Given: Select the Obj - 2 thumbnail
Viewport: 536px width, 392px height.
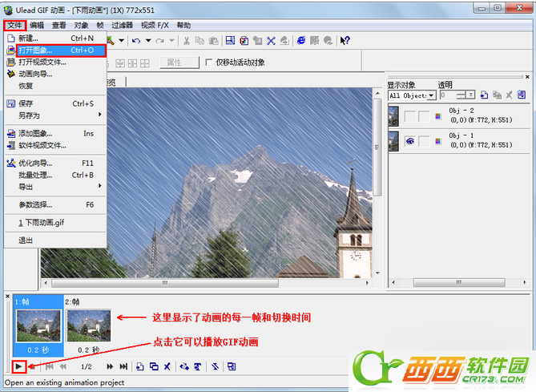Looking at the screenshot, I should pos(394,116).
